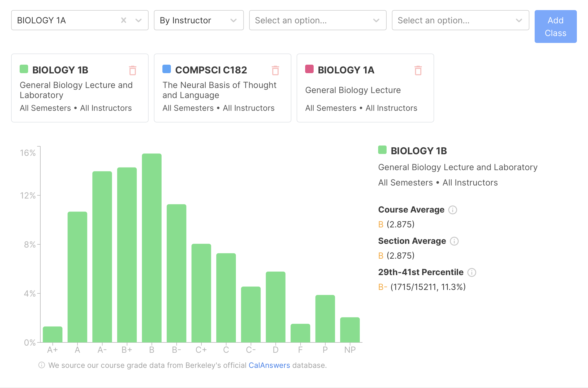Show info for 29th-41st Percentile
The height and width of the screenshot is (388, 588).
point(472,272)
